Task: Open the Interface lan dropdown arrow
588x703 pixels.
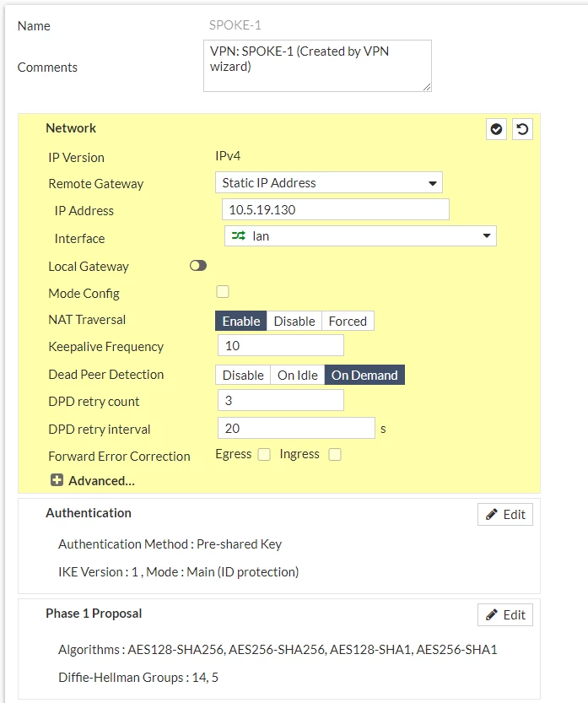Action: [x=486, y=235]
